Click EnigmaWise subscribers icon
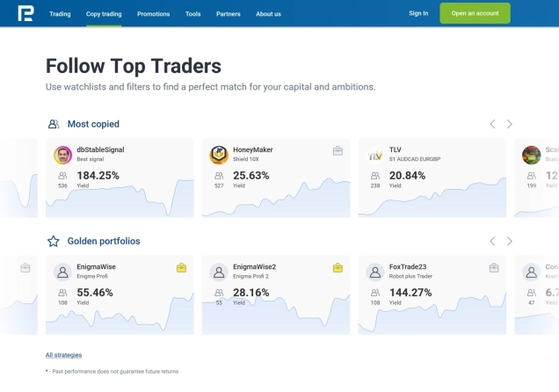 (x=62, y=293)
